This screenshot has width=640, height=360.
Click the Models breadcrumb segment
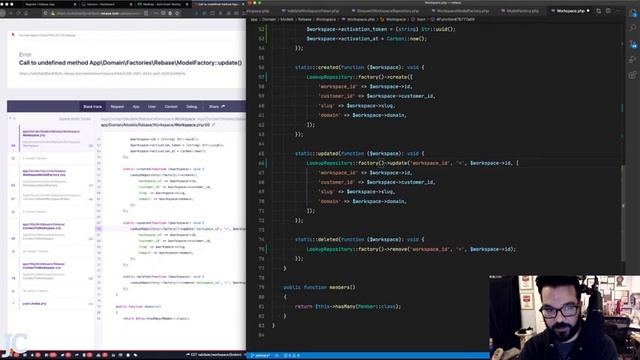287,19
